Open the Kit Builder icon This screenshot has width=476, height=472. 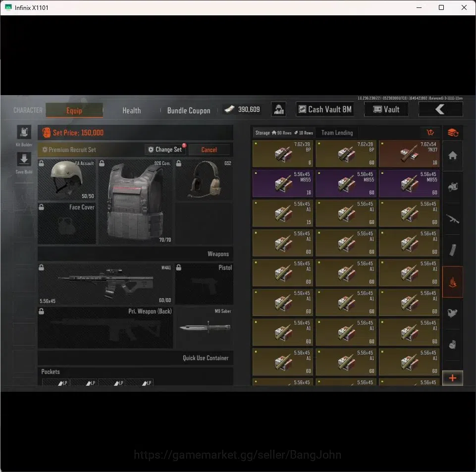24,132
